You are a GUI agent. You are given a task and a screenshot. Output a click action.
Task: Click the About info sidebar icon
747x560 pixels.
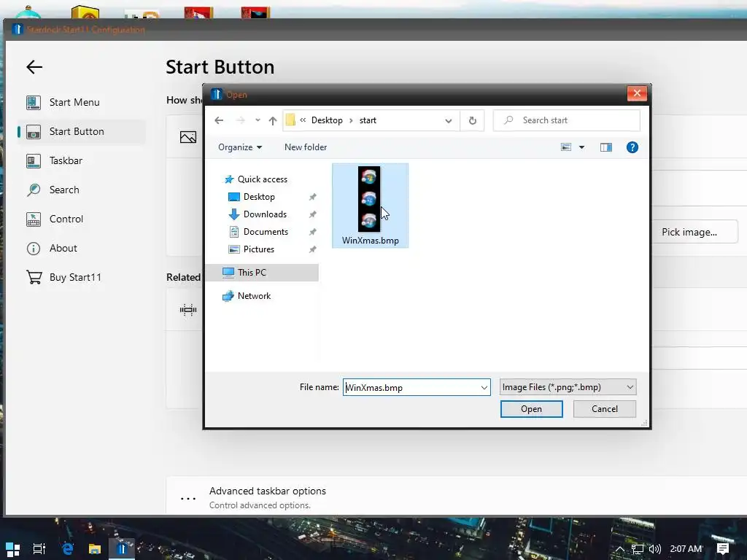[34, 249]
